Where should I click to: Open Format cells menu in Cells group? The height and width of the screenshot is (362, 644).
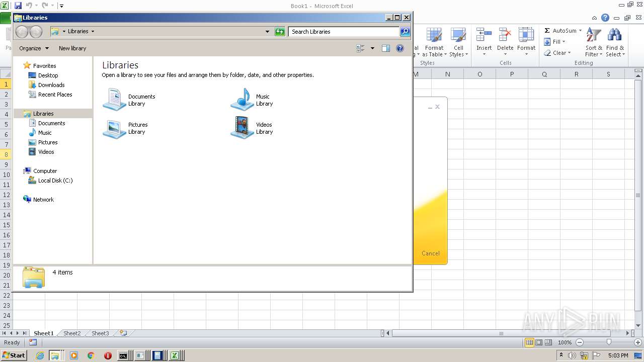(526, 42)
